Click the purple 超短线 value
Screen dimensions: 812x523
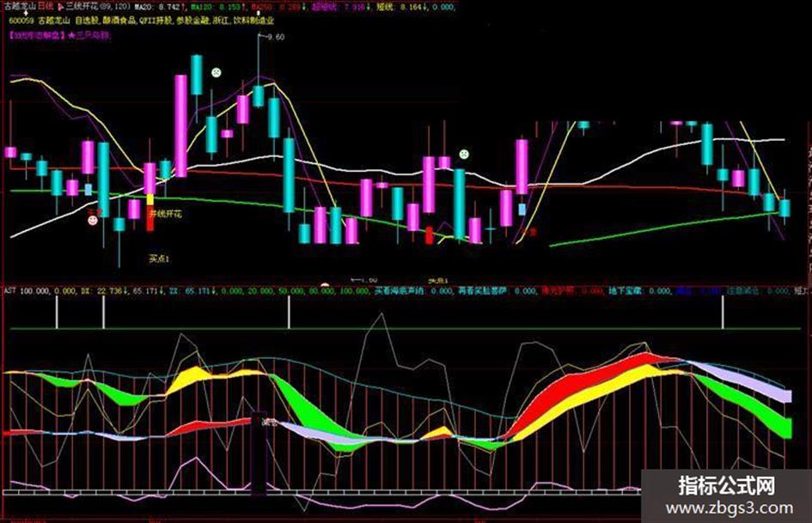342,7
